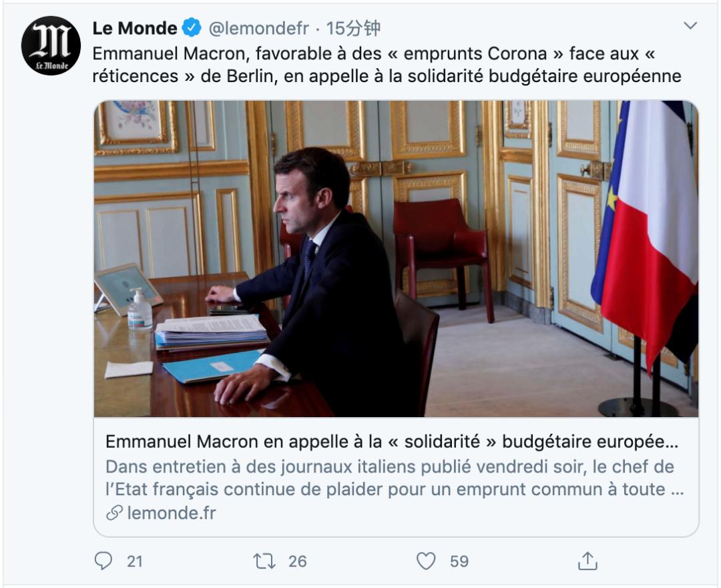Follow the lemonde.fr domain link
The height and width of the screenshot is (588, 721).
(171, 513)
